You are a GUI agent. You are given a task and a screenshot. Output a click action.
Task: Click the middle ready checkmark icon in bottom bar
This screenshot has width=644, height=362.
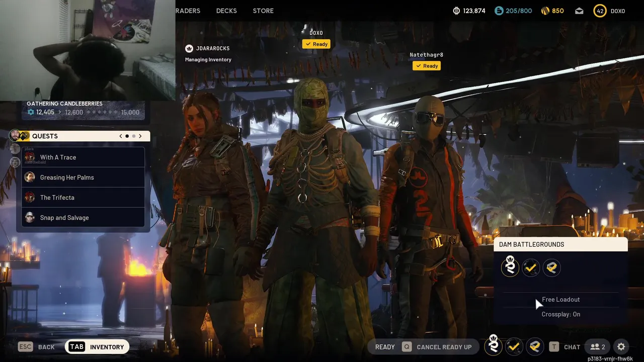[x=514, y=346]
